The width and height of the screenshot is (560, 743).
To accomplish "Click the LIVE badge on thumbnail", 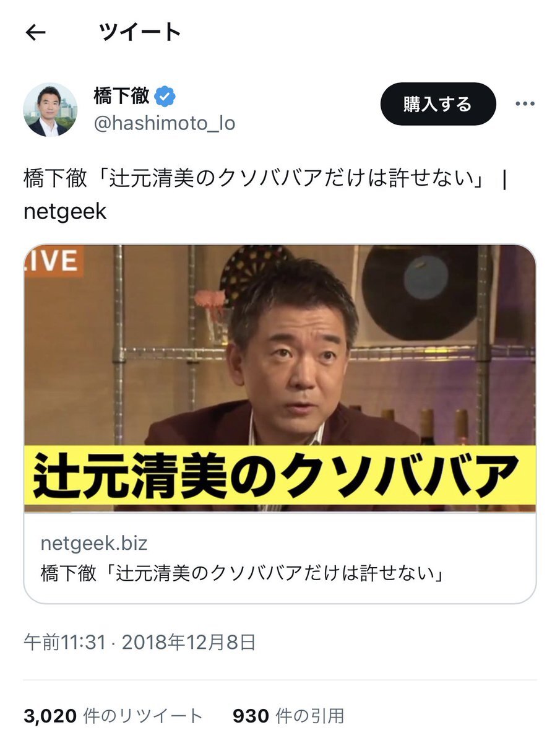I will pos(53,261).
